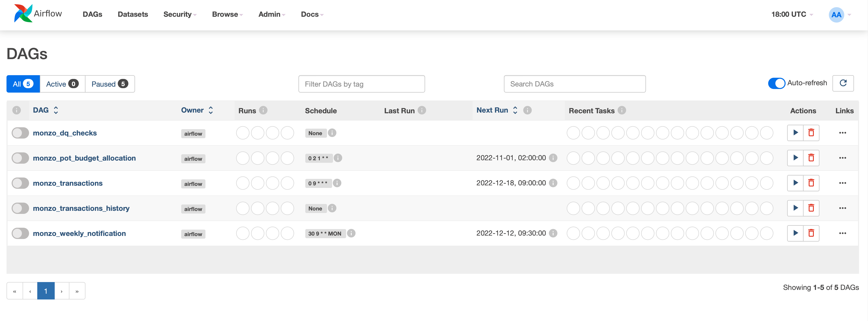
Task: Click schedule info icon beside 0 2 1 * *
Action: (x=338, y=158)
